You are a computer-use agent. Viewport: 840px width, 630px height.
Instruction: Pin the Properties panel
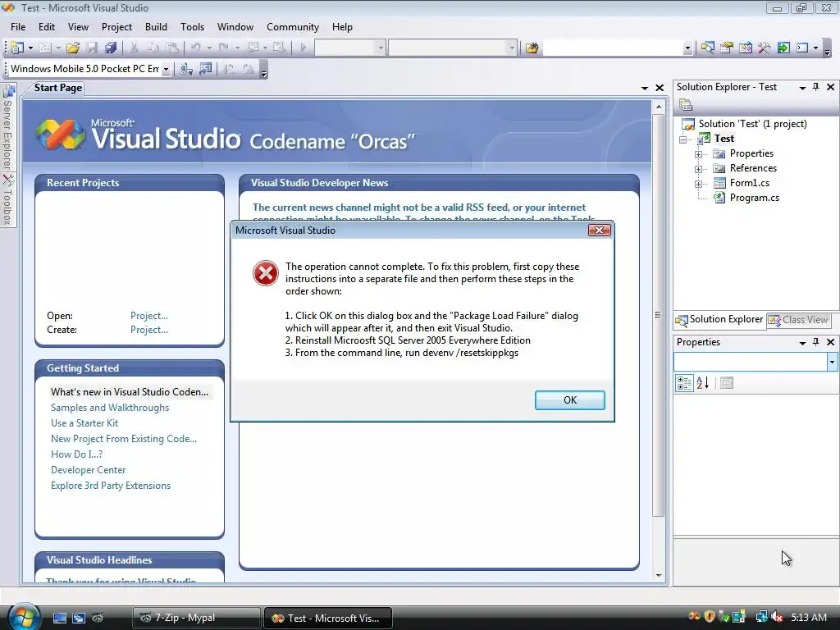coord(816,342)
